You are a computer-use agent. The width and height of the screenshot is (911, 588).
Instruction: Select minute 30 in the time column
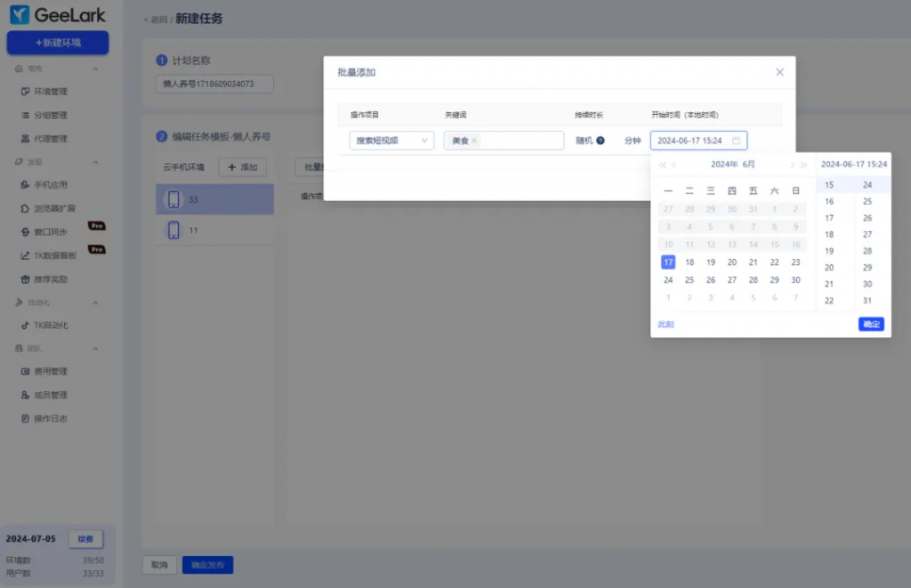867,284
